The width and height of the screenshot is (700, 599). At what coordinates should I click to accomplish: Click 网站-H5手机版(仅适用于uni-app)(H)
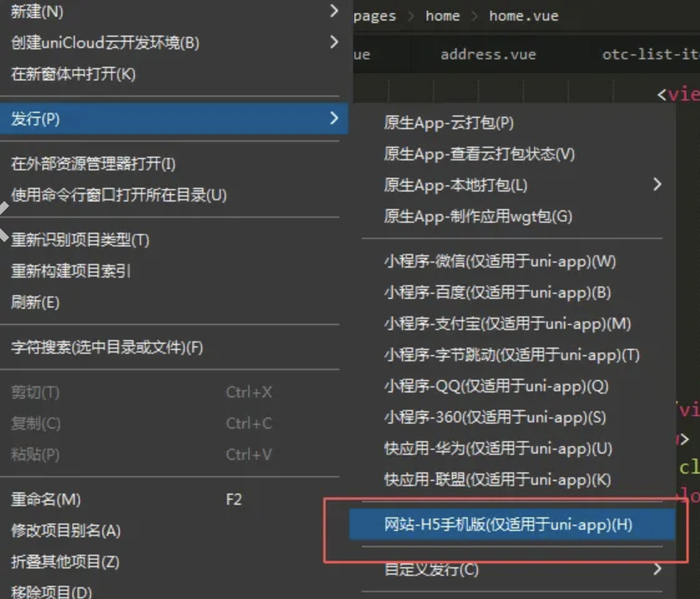(512, 525)
